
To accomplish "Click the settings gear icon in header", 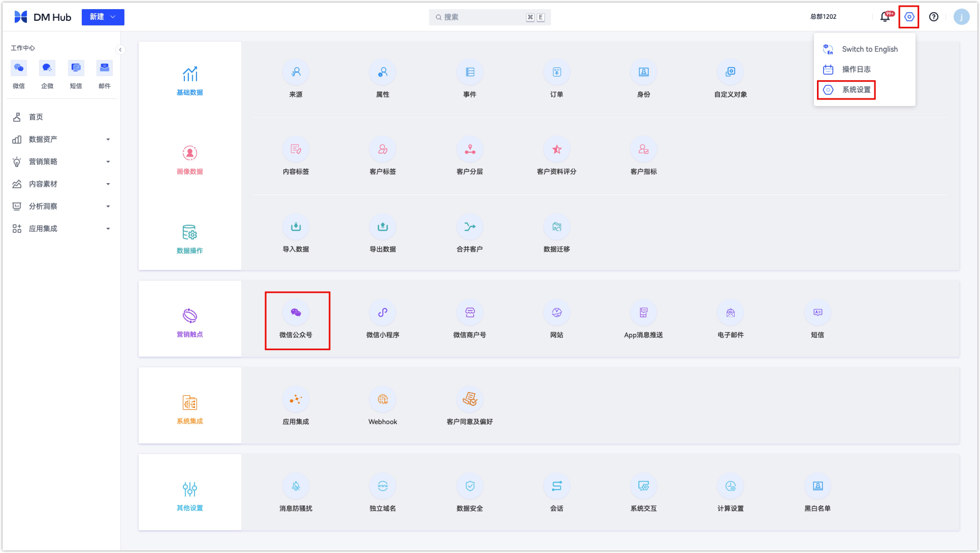I will pyautogui.click(x=909, y=17).
